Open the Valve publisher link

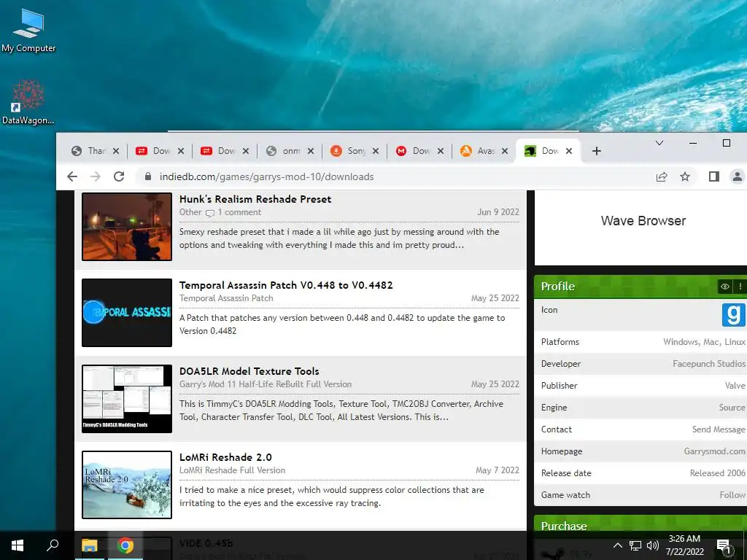click(735, 386)
